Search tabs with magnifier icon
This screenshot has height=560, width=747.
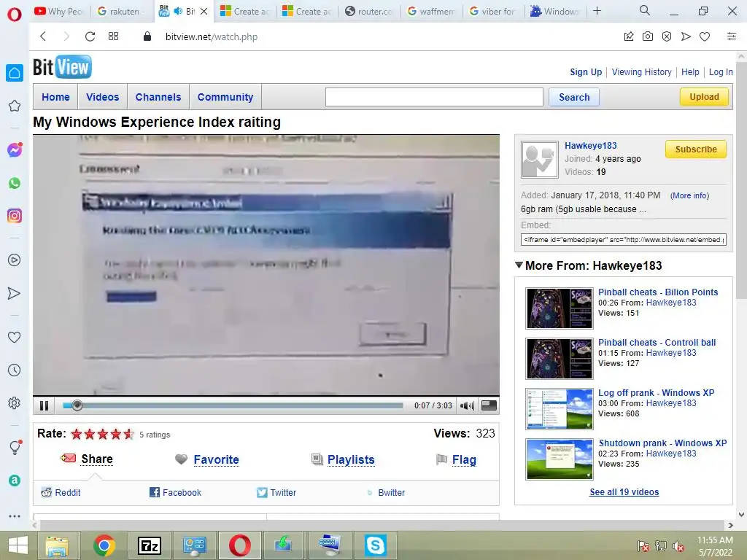pyautogui.click(x=645, y=10)
